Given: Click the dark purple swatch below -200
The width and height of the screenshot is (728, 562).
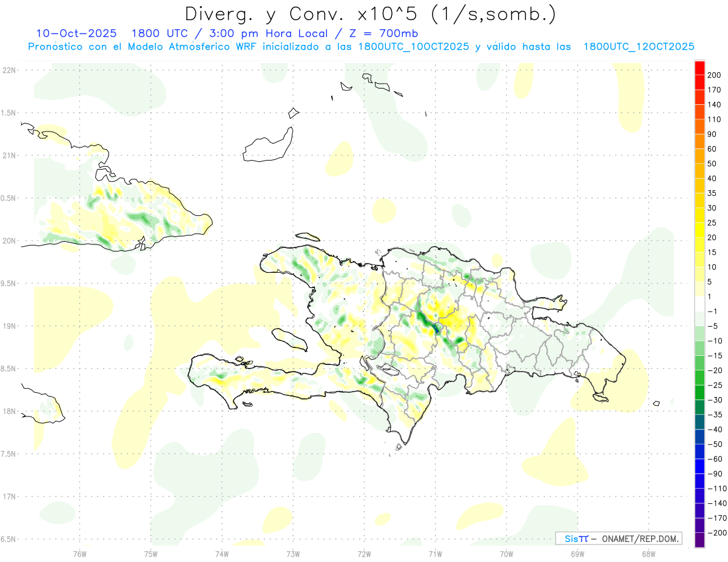Looking at the screenshot, I should pos(699,540).
